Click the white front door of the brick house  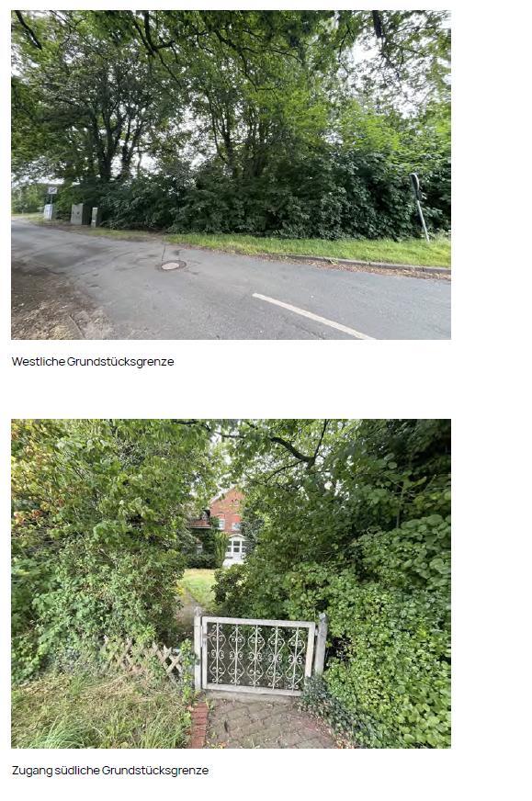pos(236,547)
